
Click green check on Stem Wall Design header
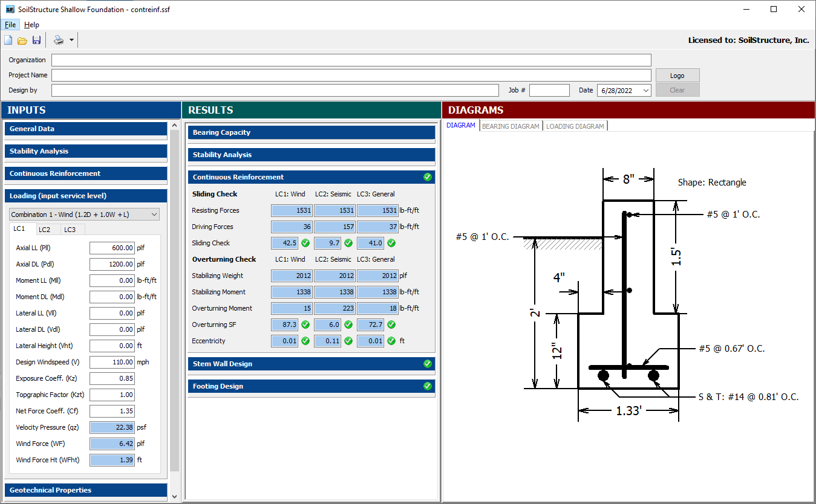click(428, 364)
